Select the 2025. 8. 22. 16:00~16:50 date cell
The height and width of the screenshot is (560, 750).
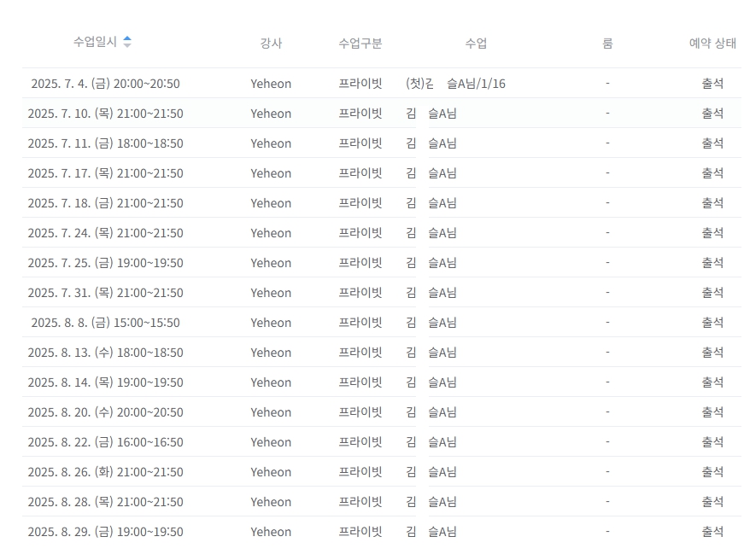tap(105, 442)
